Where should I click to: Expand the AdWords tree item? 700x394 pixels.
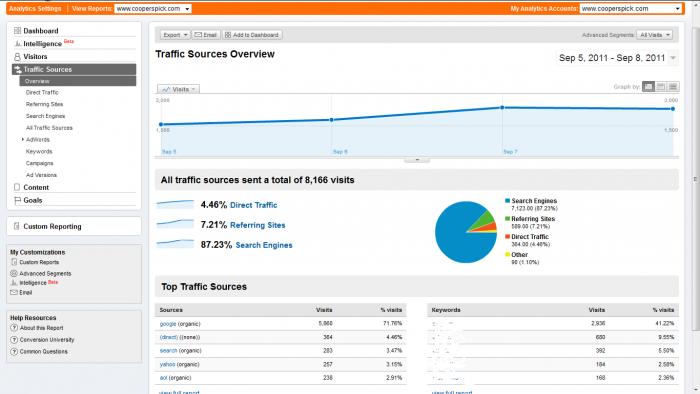(x=23, y=140)
